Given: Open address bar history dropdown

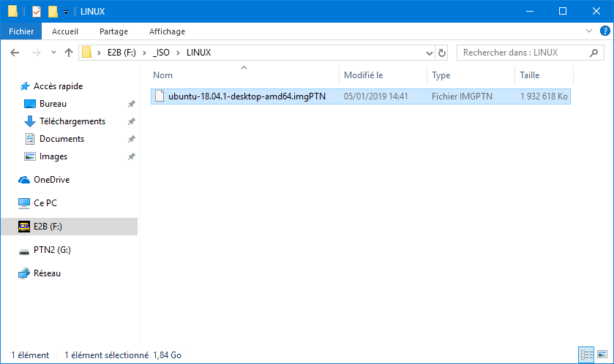Looking at the screenshot, I should coord(429,53).
